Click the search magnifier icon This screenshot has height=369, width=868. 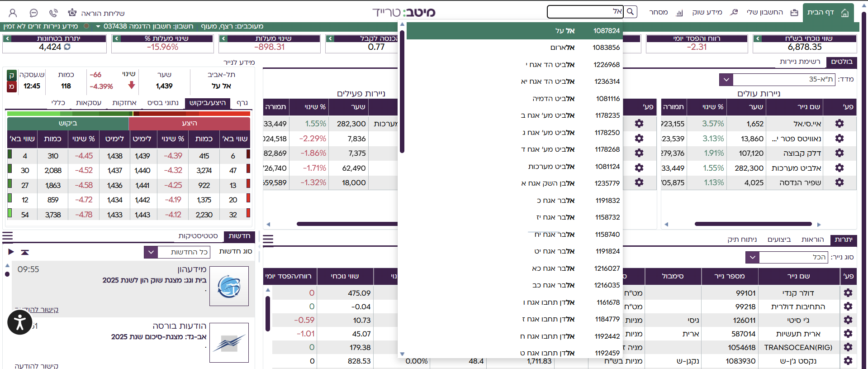pyautogui.click(x=631, y=12)
